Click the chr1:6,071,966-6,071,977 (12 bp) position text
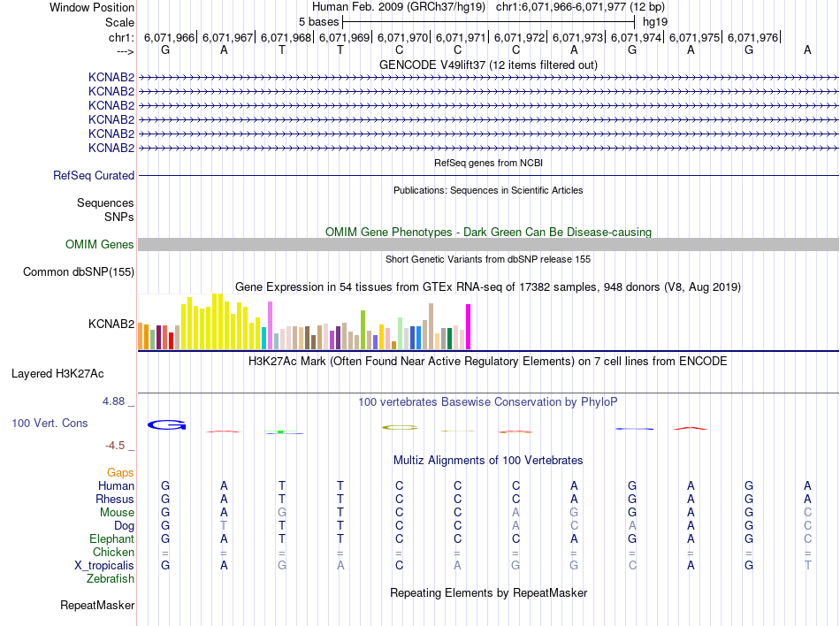Viewport: 840px width, 626px height. point(580,7)
